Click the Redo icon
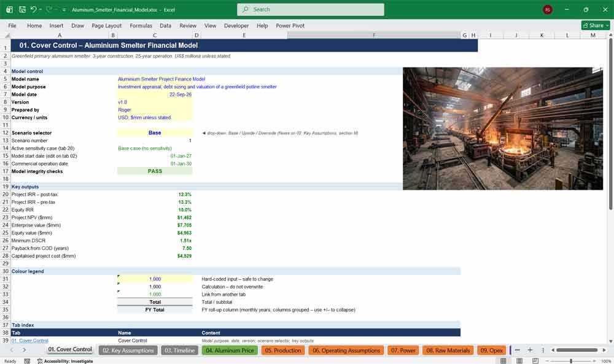The height and width of the screenshot is (364, 614). (x=49, y=9)
